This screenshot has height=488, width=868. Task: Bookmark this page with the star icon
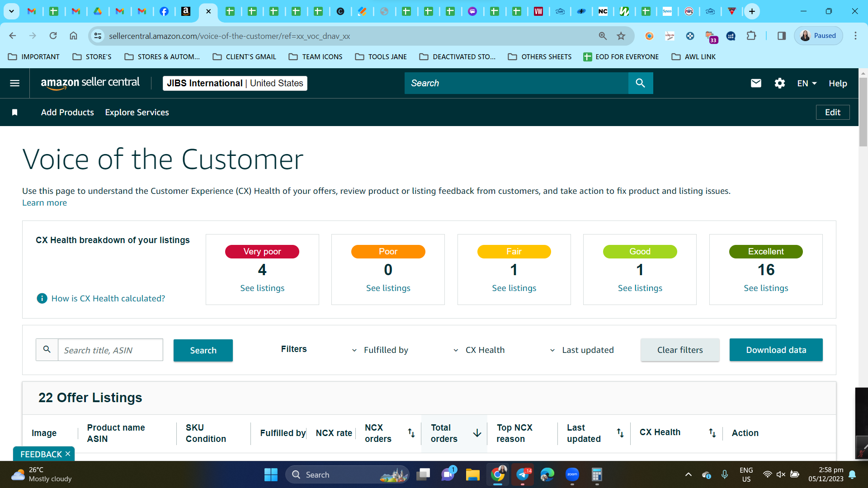pos(621,36)
